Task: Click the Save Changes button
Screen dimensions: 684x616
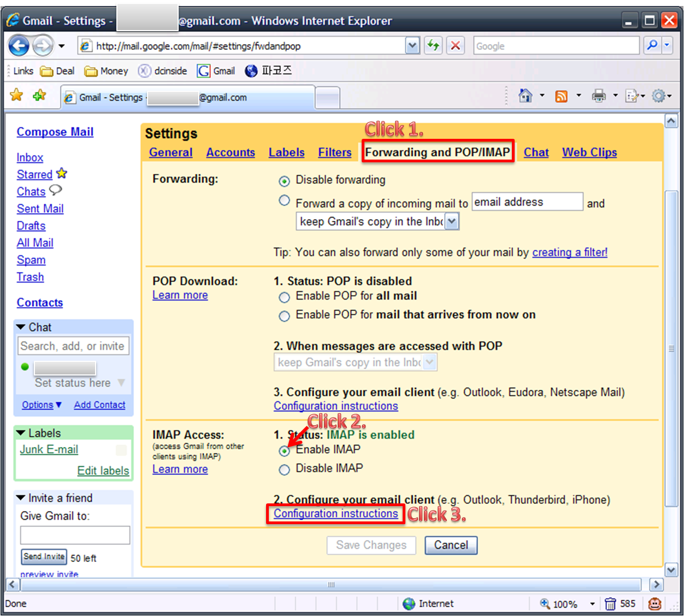Action: (372, 545)
